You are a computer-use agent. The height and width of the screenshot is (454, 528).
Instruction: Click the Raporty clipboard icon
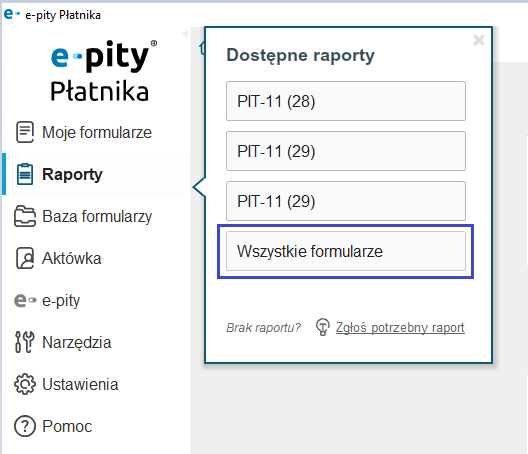pyautogui.click(x=25, y=174)
